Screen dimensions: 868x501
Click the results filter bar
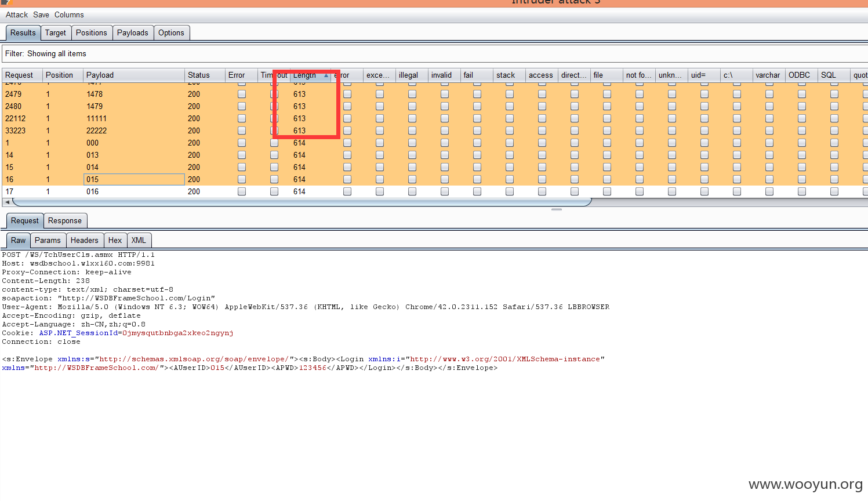click(x=435, y=54)
